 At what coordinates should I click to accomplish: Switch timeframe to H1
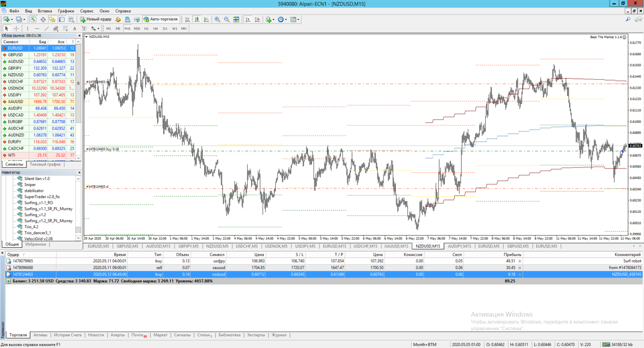146,28
